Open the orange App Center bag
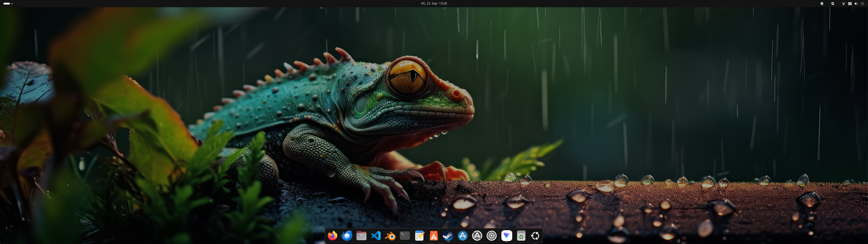This screenshot has height=244, width=868. (x=434, y=236)
